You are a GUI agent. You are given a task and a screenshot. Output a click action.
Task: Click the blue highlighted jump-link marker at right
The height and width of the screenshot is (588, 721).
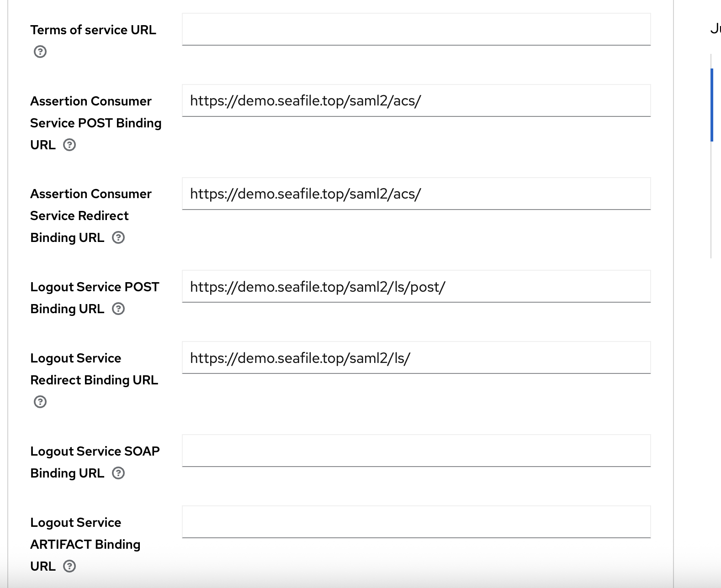tap(712, 105)
